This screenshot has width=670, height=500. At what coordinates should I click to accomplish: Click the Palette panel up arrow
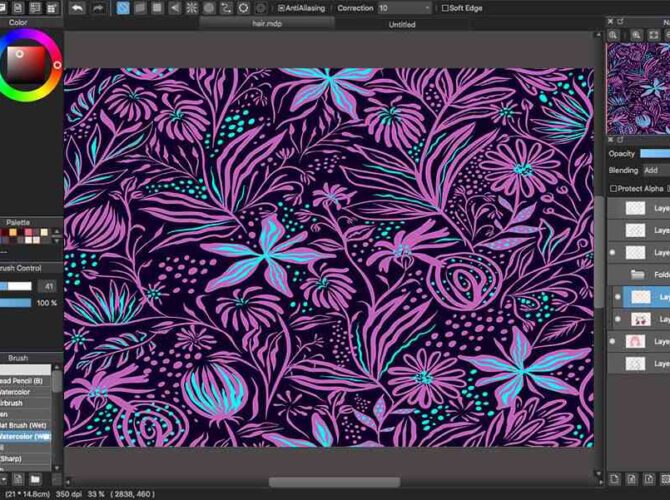(x=56, y=232)
